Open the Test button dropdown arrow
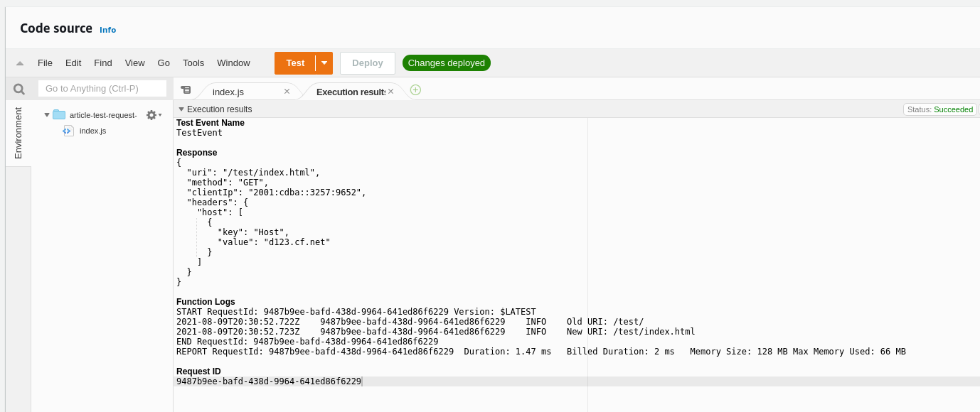This screenshot has height=412, width=980. pyautogui.click(x=324, y=63)
